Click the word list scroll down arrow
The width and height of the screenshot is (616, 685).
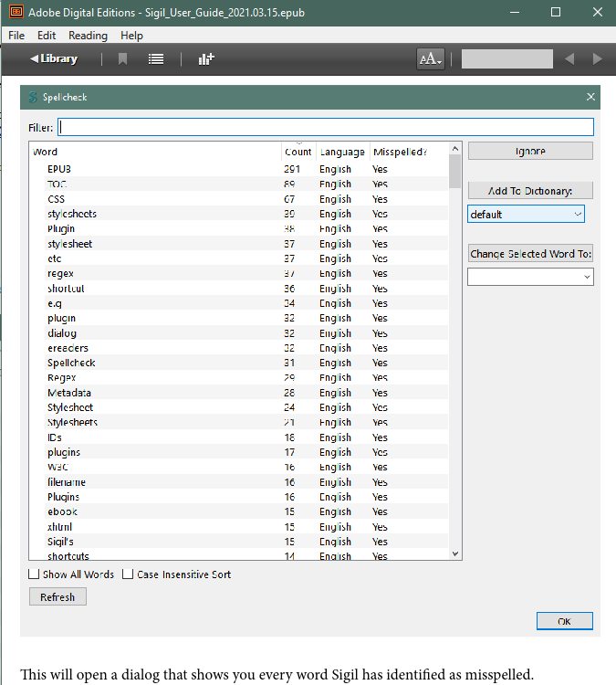click(454, 554)
